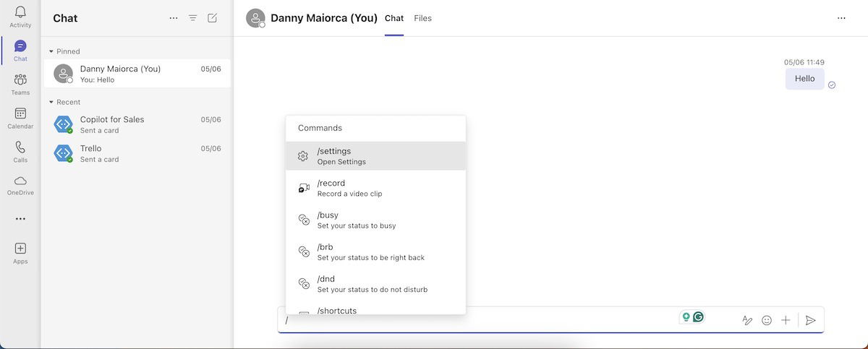This screenshot has width=868, height=349.
Task: Select the Chat icon in sidebar
Action: [x=20, y=51]
